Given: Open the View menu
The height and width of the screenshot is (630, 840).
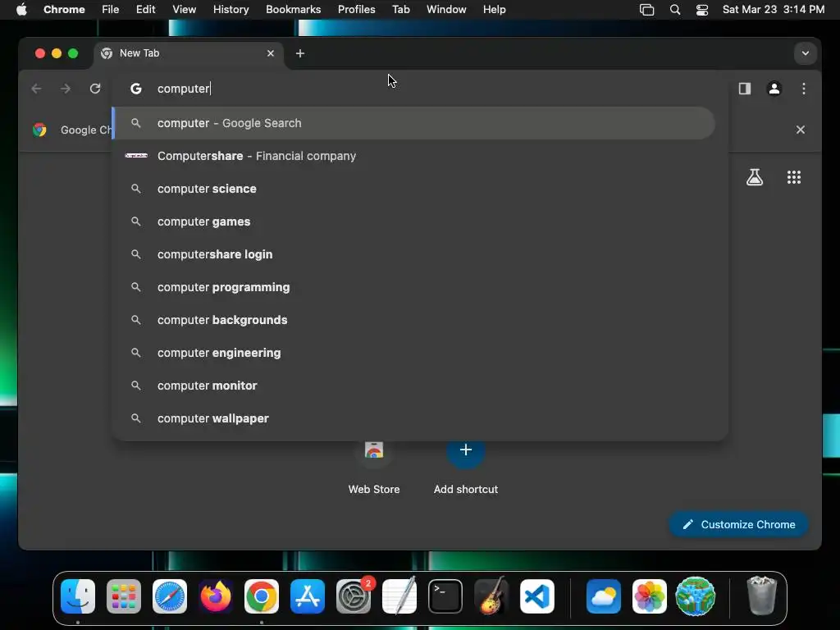Looking at the screenshot, I should click(x=185, y=9).
